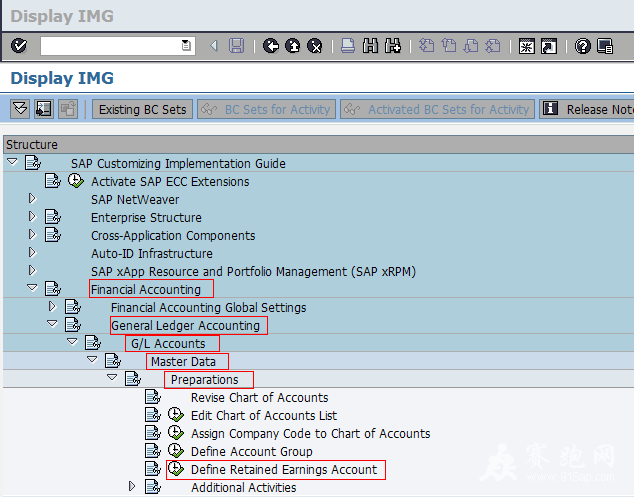Viewport: 634px width, 497px height.
Task: Expand the Cross-Application Components node
Action: click(32, 234)
